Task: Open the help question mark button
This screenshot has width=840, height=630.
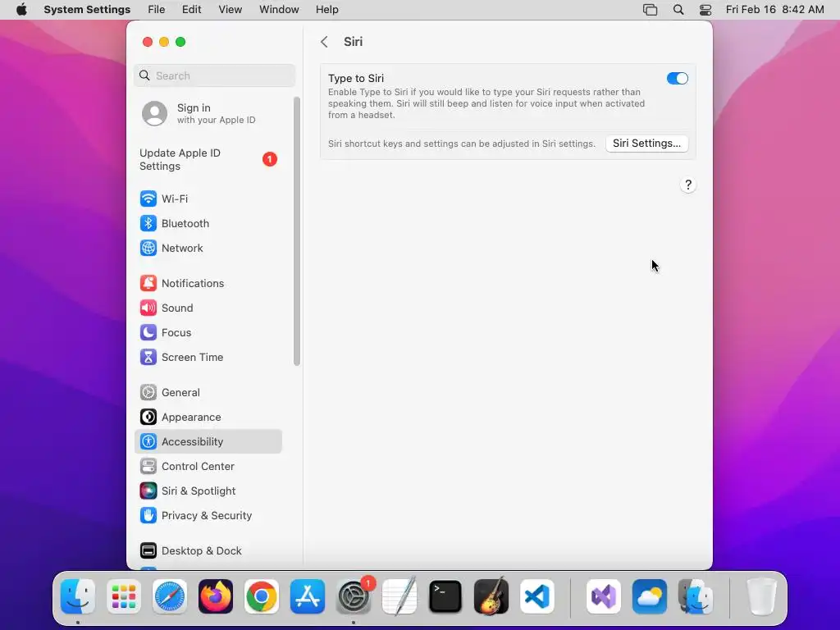Action: (688, 185)
